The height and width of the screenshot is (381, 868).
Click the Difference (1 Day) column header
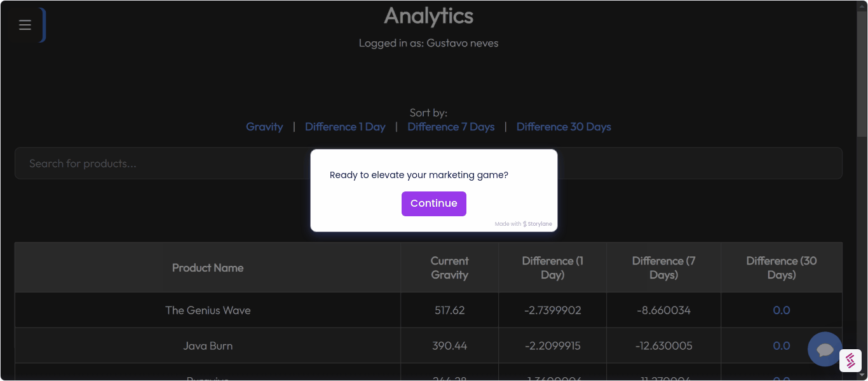pos(553,268)
